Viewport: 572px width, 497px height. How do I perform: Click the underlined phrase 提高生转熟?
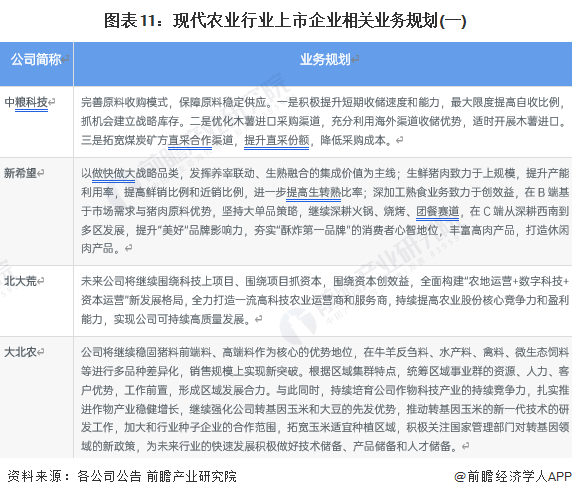[314, 192]
